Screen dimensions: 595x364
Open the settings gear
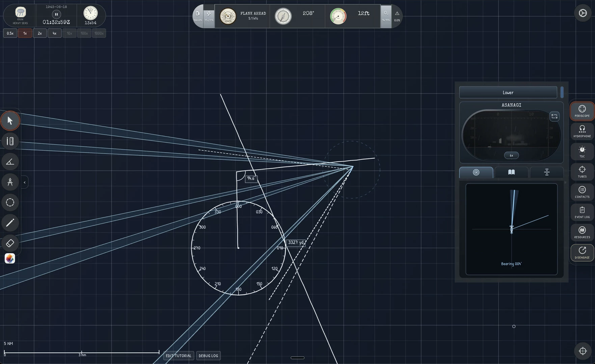click(x=583, y=13)
